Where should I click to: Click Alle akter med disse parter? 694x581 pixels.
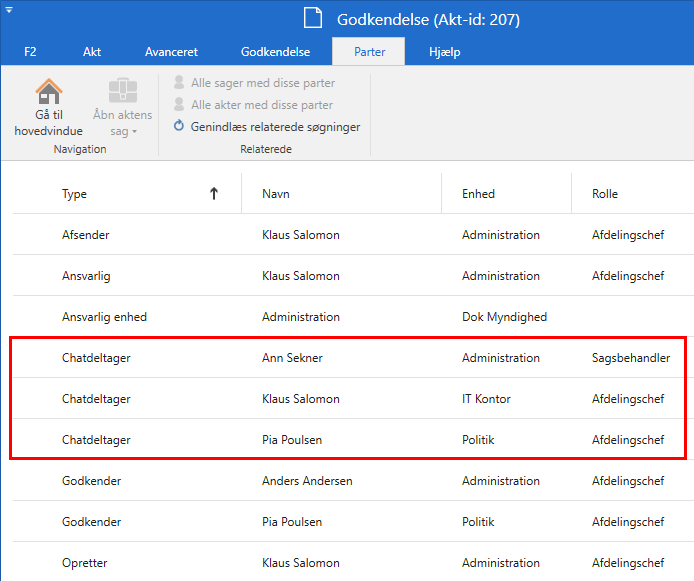[x=262, y=105]
